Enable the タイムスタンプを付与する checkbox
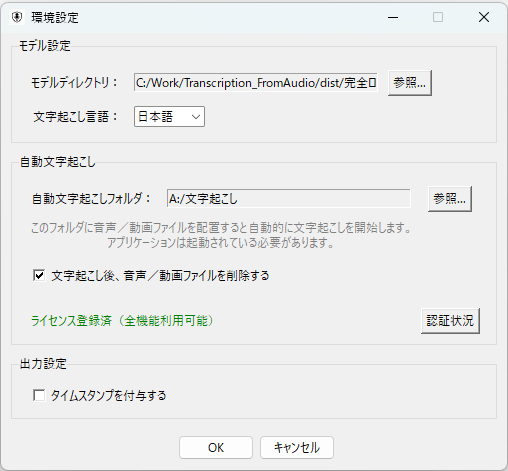Image resolution: width=508 pixels, height=471 pixels. point(39,395)
